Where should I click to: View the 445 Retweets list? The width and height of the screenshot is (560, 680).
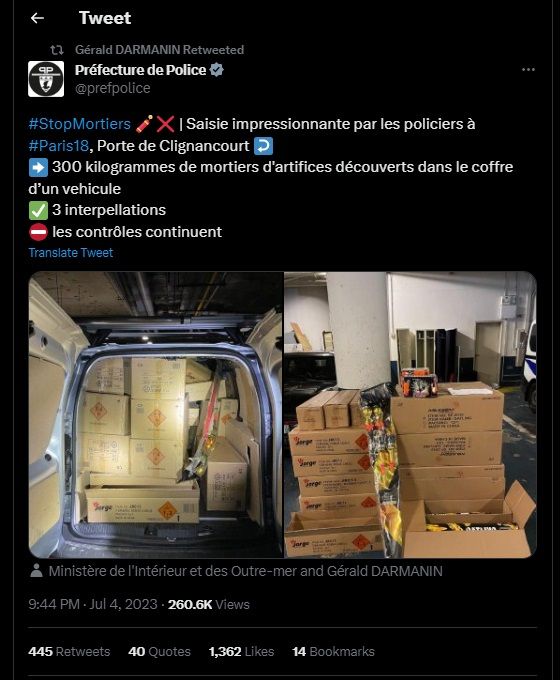[x=69, y=651]
